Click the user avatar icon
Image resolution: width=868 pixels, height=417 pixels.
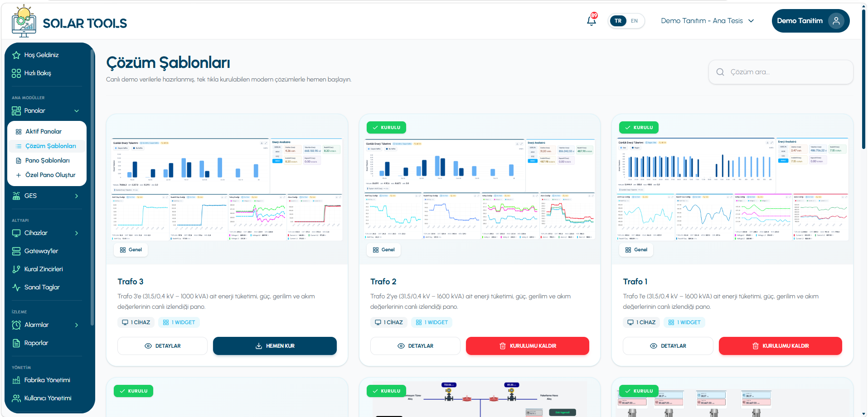836,21
